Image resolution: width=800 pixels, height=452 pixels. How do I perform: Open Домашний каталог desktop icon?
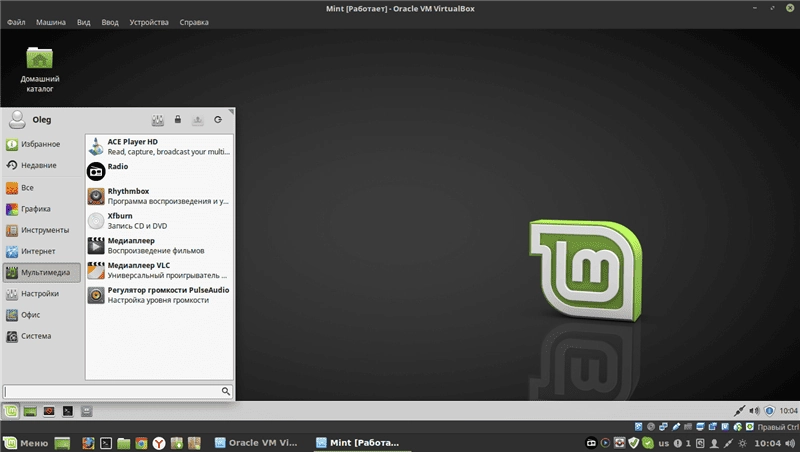(40, 69)
